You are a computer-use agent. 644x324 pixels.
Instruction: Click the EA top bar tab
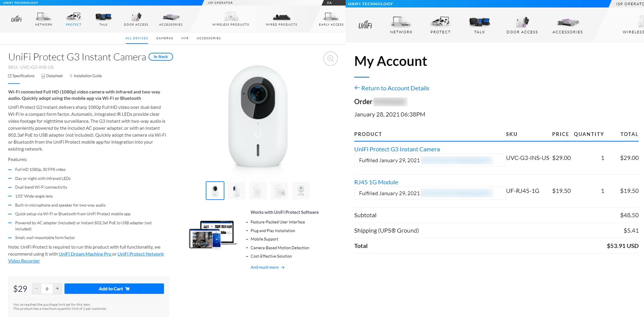click(329, 3)
